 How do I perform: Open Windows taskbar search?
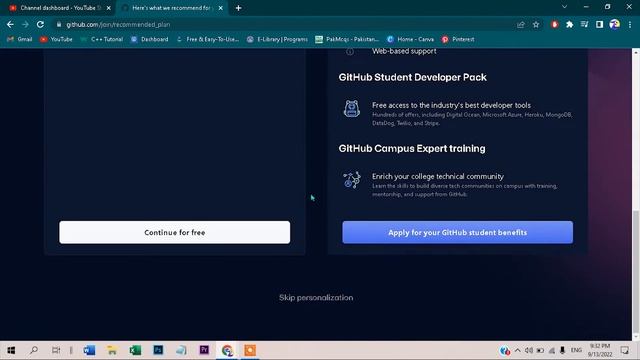pyautogui.click(x=34, y=350)
